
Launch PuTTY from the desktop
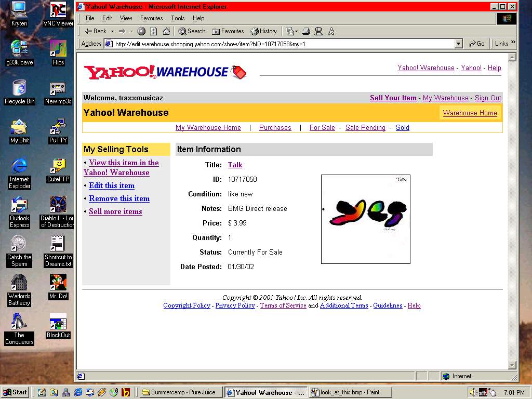tap(58, 131)
